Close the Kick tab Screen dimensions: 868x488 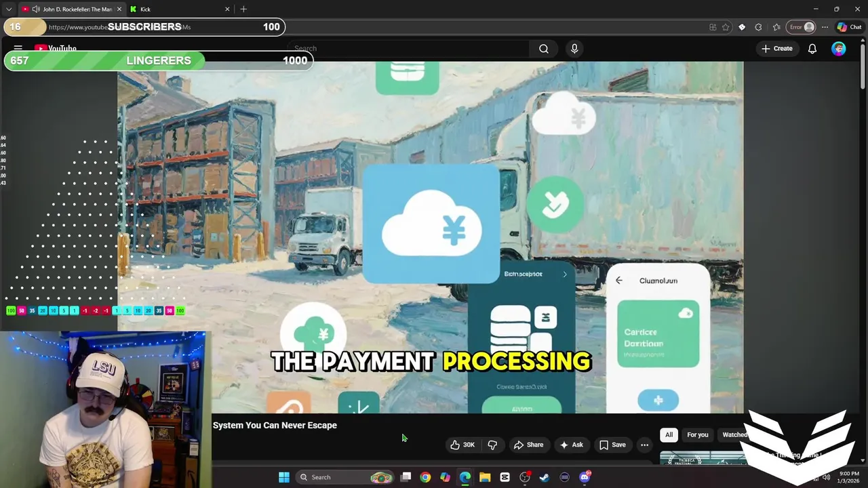click(226, 9)
